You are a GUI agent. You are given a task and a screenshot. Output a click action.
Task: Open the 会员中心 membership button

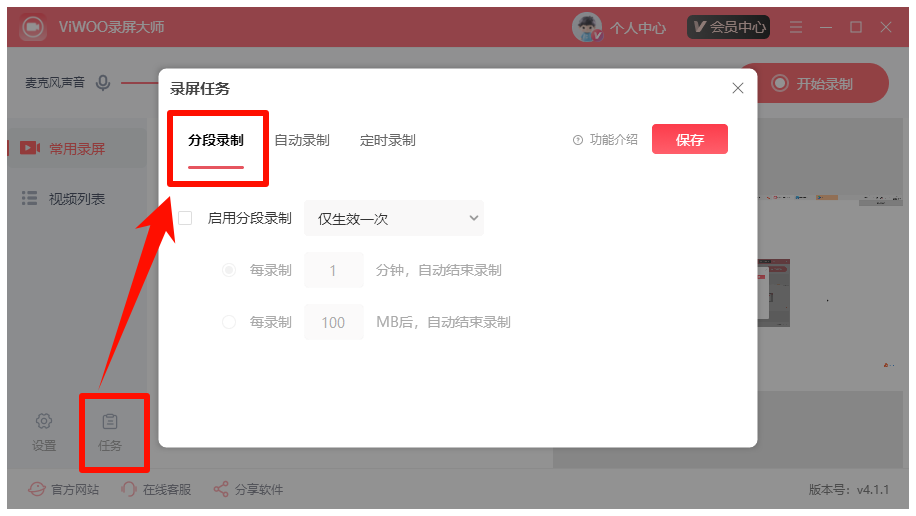pos(728,27)
